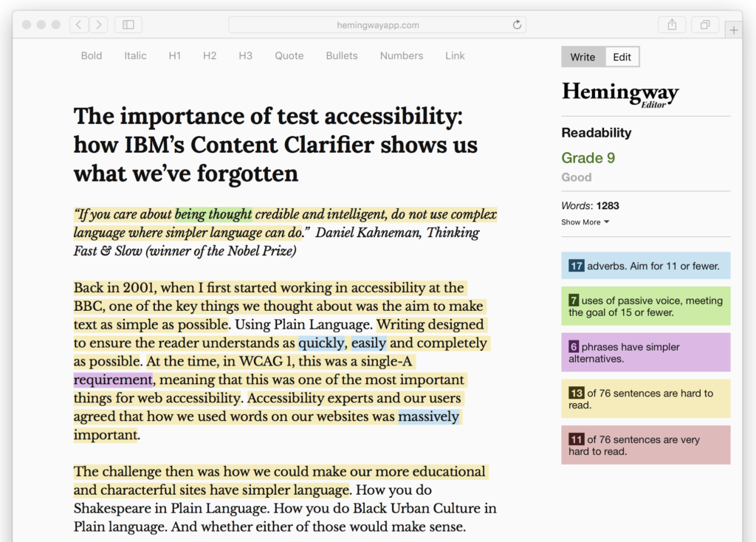756x542 pixels.
Task: Click the macOS close window button
Action: [27, 24]
